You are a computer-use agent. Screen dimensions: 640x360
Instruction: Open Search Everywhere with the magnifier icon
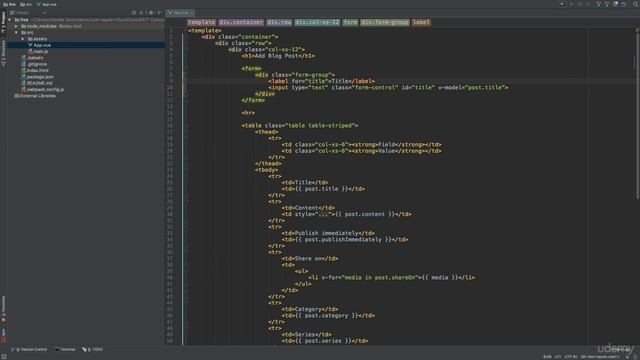(x=635, y=4)
